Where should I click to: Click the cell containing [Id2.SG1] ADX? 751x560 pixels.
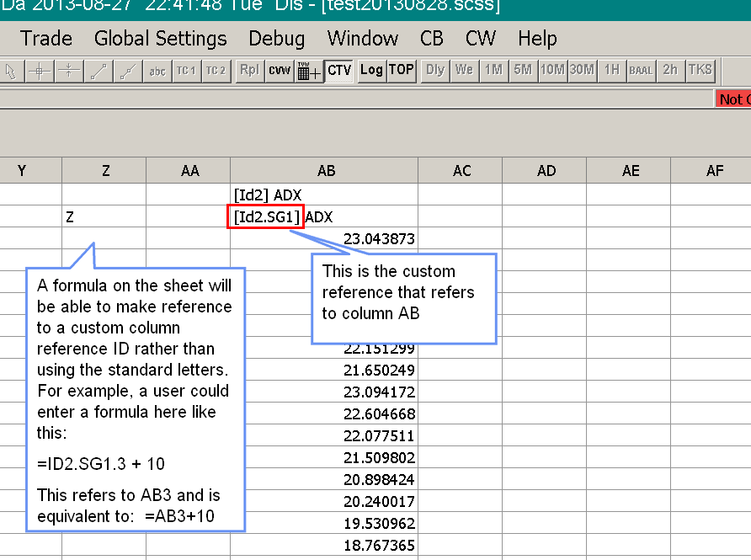click(x=324, y=216)
